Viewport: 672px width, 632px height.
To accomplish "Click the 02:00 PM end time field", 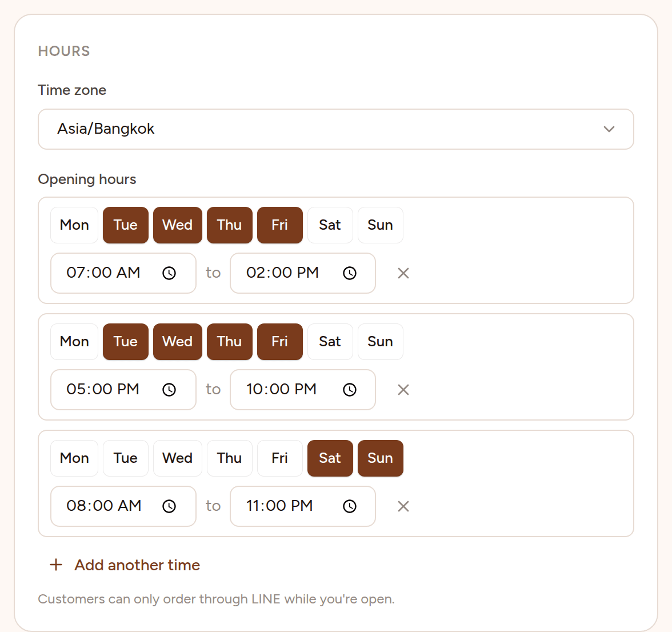I will [x=303, y=273].
